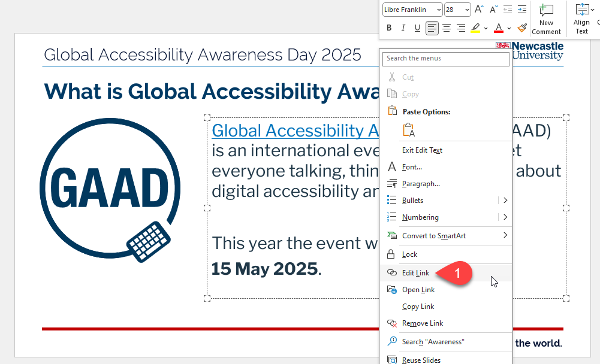600x364 pixels.
Task: Apply the yellow text highlight color
Action: (x=475, y=28)
